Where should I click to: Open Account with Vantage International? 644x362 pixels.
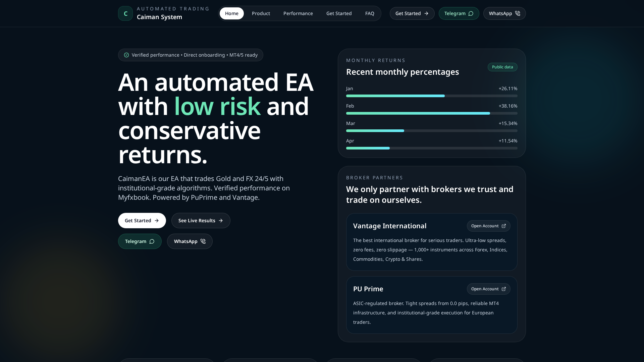[x=488, y=226]
